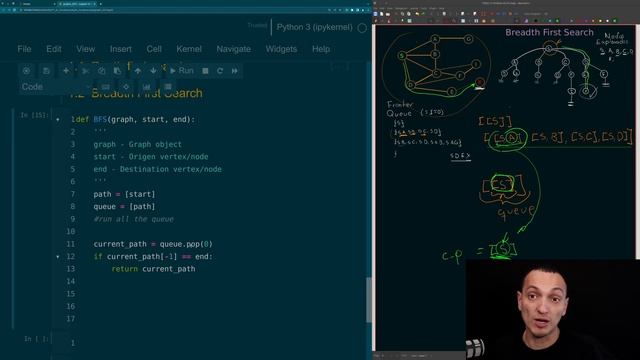Open the View menu
This screenshot has width=640, height=360.
(x=85, y=49)
